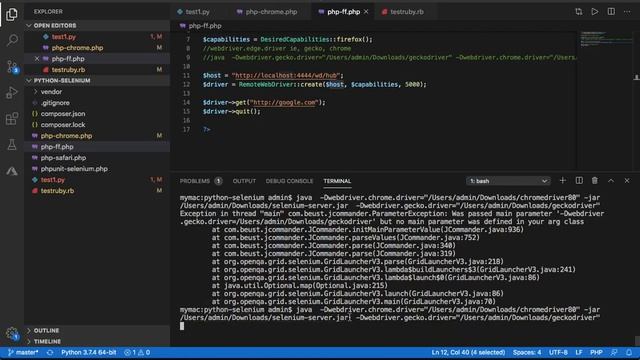
Task: Kill terminal with trash icon
Action: pyautogui.click(x=595, y=180)
